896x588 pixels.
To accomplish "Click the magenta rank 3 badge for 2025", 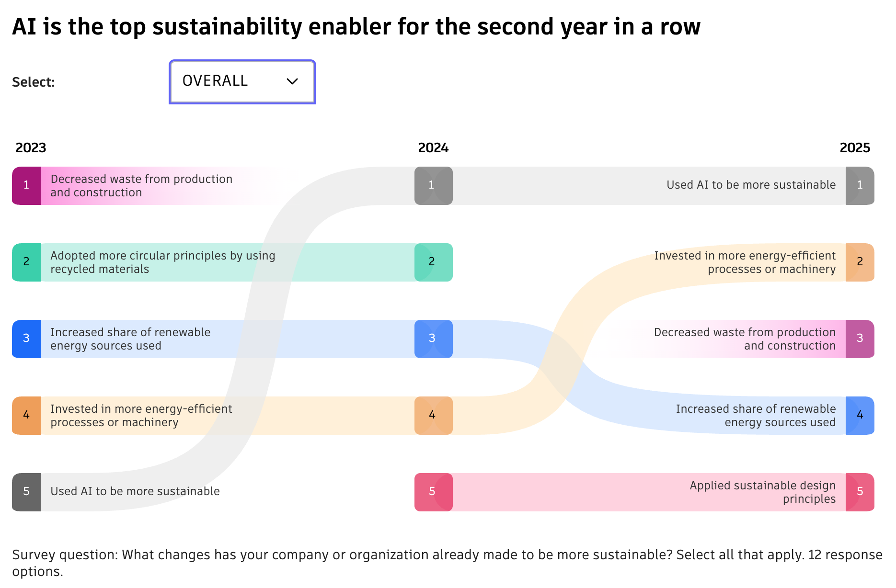I will (860, 339).
